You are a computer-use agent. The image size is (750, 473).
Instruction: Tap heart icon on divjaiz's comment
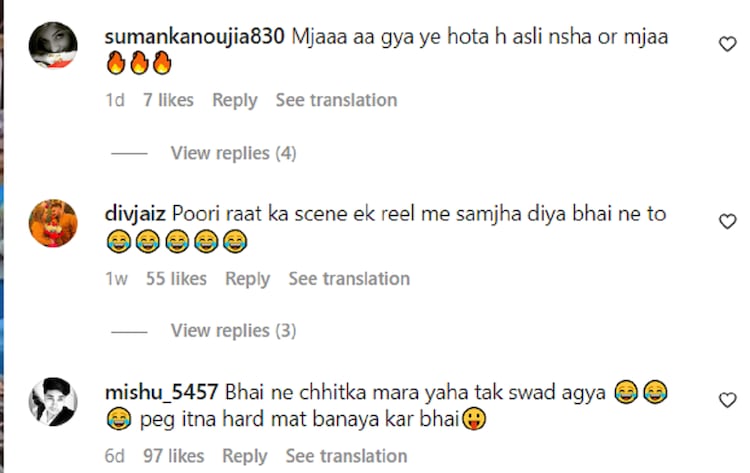pyautogui.click(x=728, y=222)
